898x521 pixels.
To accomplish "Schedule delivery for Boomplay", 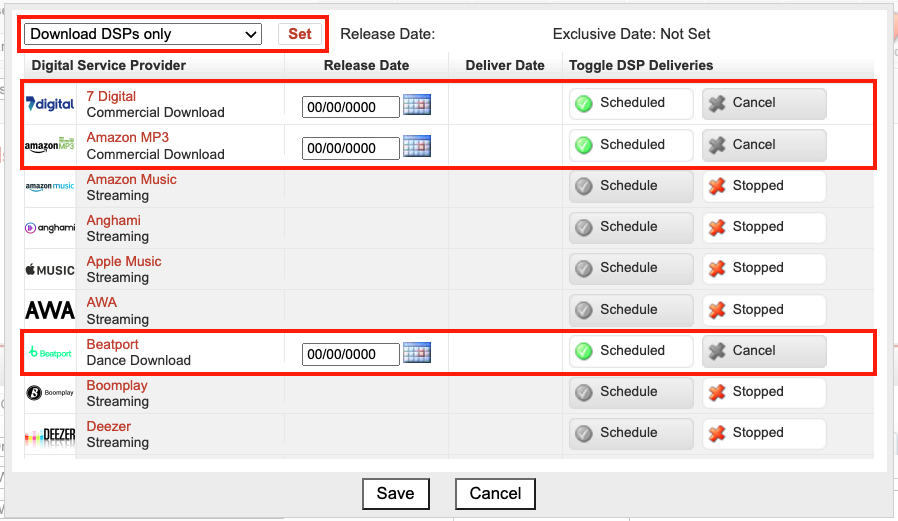I will (x=631, y=392).
